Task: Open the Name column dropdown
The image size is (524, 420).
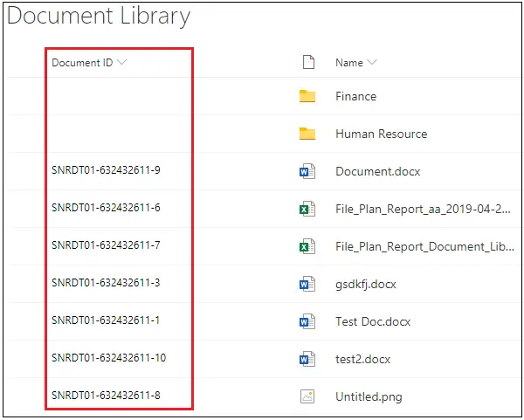Action: 372,63
